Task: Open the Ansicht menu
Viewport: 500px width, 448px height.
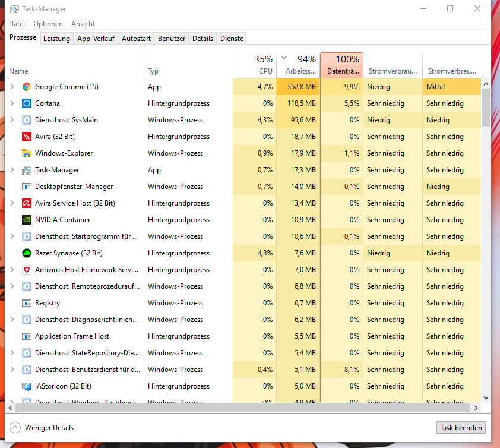Action: [x=83, y=24]
